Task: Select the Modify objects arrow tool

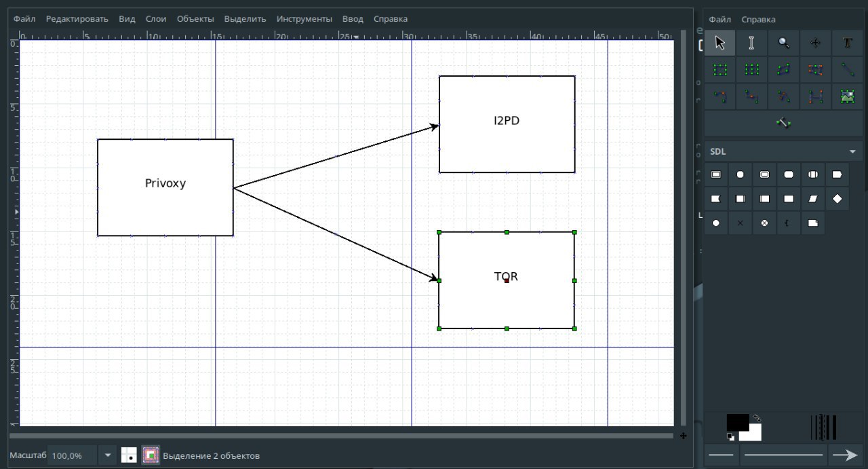Action: (719, 43)
